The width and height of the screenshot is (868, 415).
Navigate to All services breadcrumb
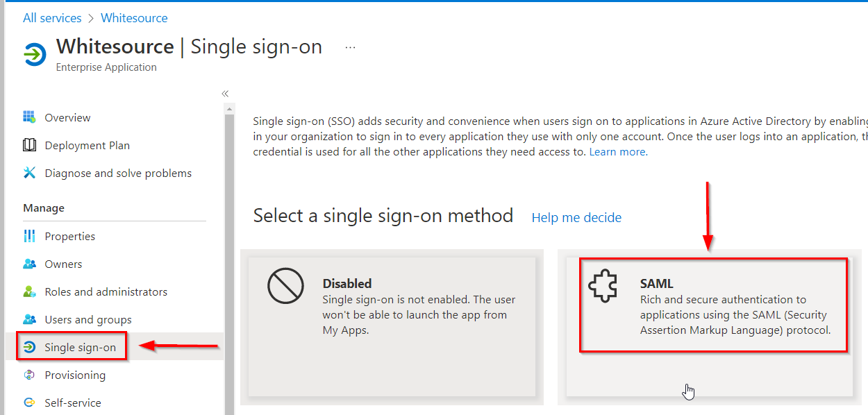click(52, 18)
